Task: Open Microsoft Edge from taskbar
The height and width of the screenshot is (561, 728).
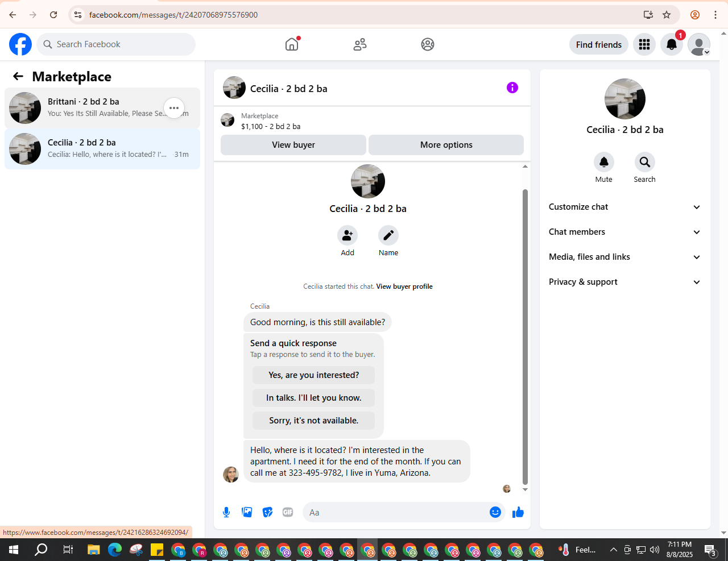Action: coord(115,550)
